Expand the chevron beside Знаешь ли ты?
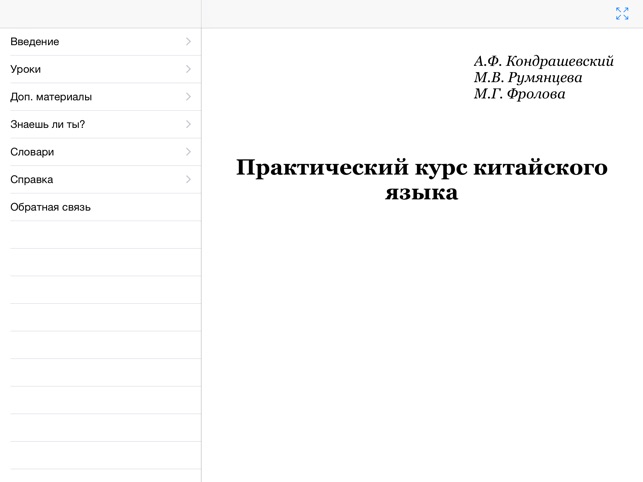Viewport: 643px width, 482px height. tap(188, 124)
